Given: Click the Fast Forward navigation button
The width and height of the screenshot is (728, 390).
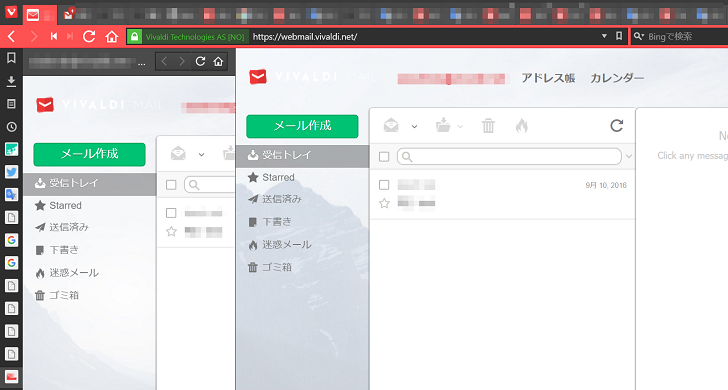Looking at the screenshot, I should pos(70,36).
